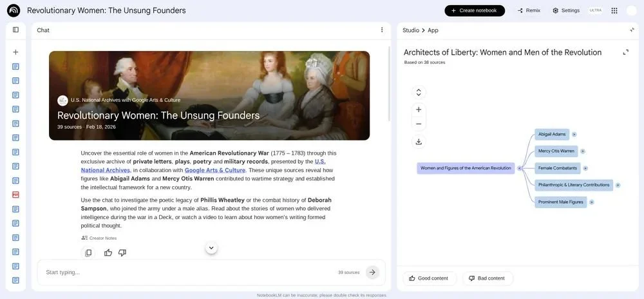
Task: Collapse the sources side panel icon
Action: pyautogui.click(x=15, y=30)
